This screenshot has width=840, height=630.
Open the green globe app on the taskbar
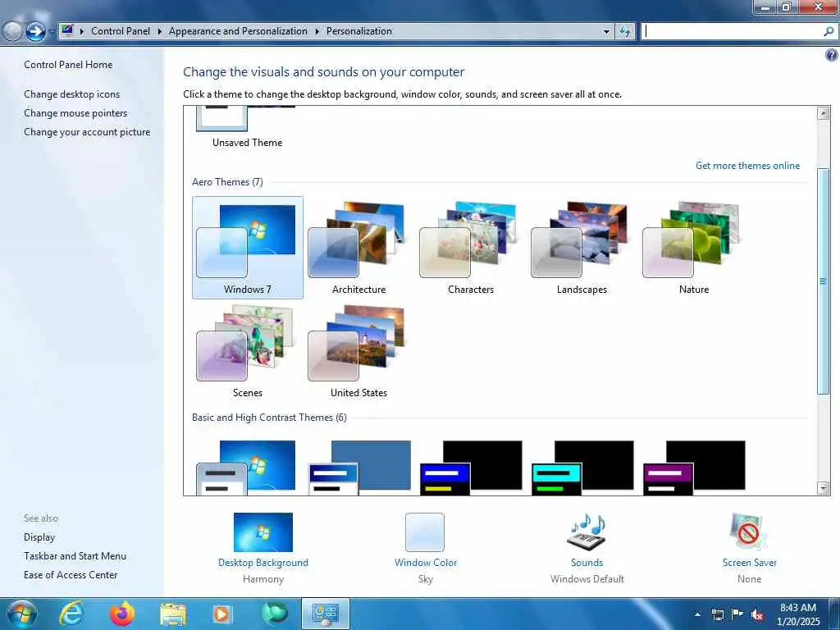tap(274, 614)
